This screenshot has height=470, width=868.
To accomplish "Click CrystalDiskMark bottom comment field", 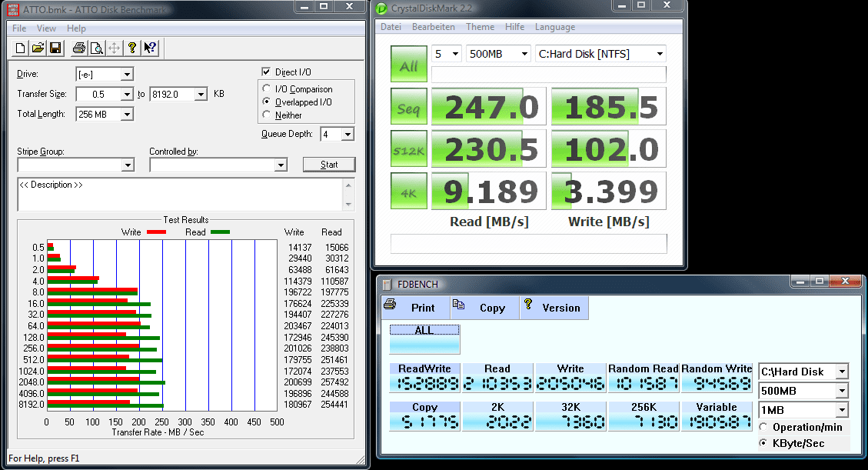I will (529, 244).
